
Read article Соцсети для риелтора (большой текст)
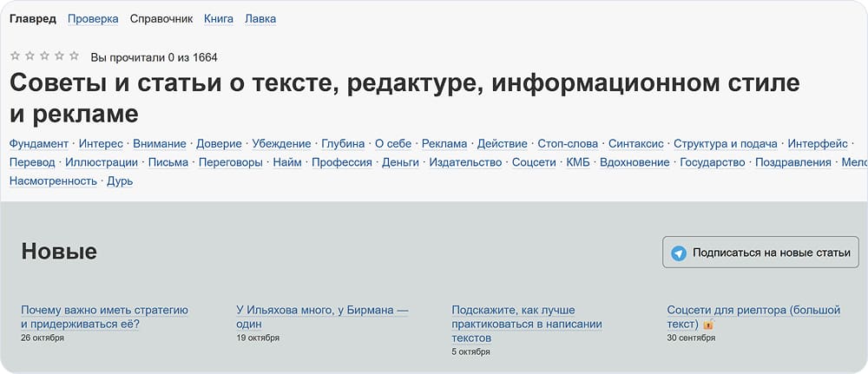[x=753, y=317]
